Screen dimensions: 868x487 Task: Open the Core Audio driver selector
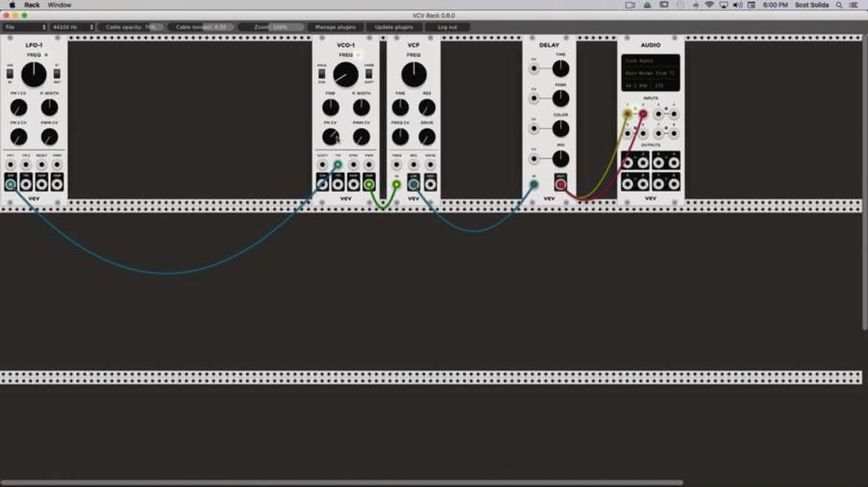pyautogui.click(x=651, y=61)
